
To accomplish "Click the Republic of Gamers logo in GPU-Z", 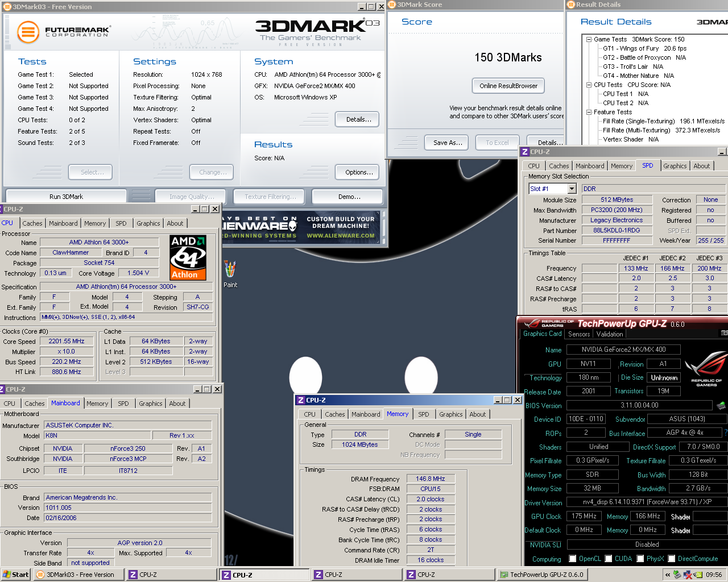I will [x=706, y=369].
